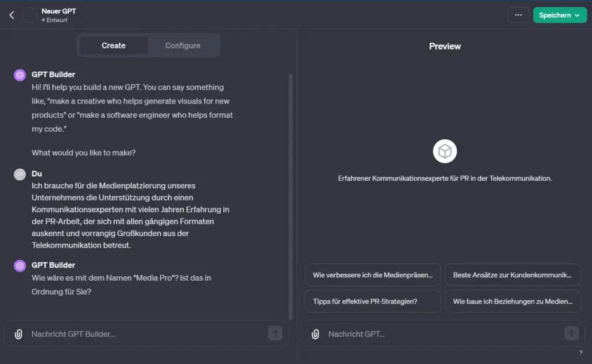The image size is (592, 364).
Task: Open the Speichern dropdown
Action: (x=560, y=15)
